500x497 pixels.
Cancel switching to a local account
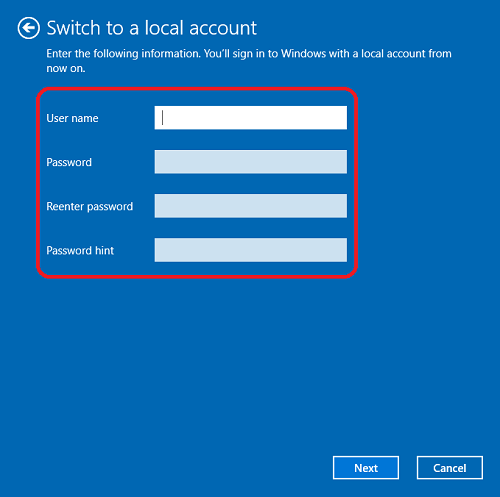click(x=450, y=468)
